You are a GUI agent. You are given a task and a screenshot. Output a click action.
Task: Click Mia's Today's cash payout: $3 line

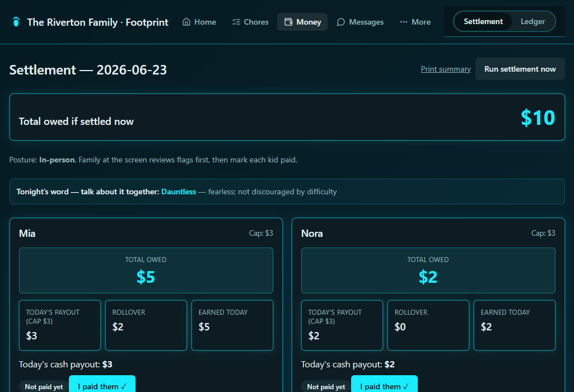[x=66, y=365]
